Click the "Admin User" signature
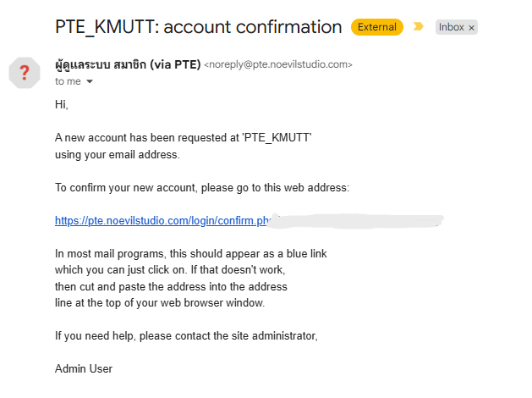The image size is (532, 398). 84,368
